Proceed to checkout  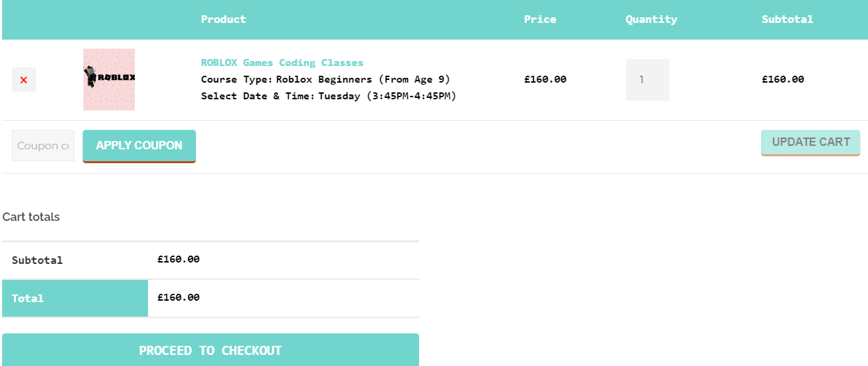[x=211, y=350]
